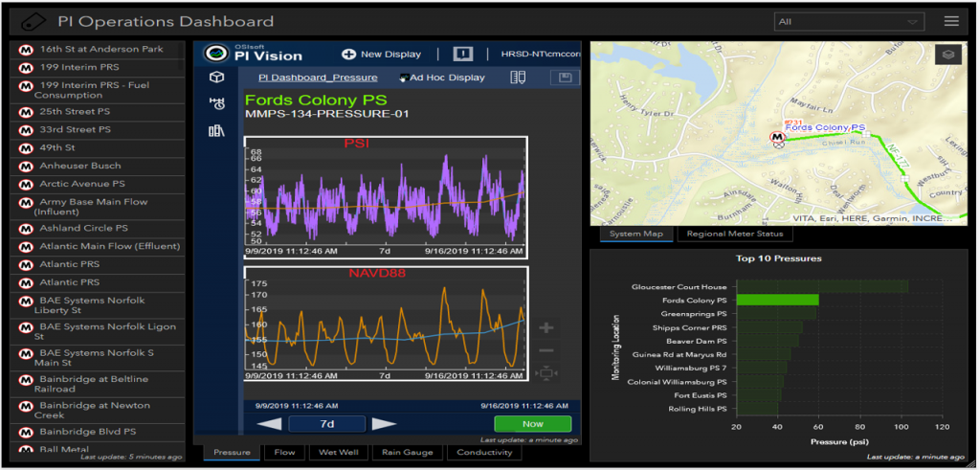
Task: Click the meter icon beside 49th St
Action: 26,148
